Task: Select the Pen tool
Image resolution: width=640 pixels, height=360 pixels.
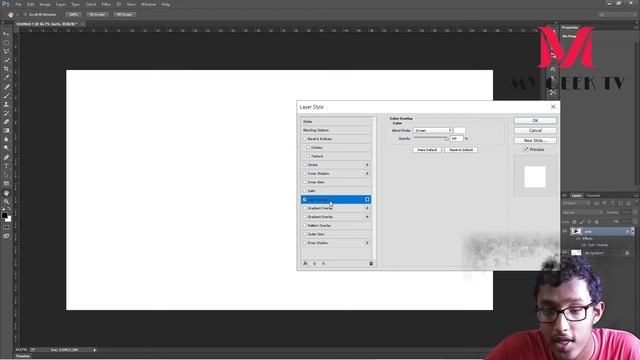Action: click(x=6, y=157)
